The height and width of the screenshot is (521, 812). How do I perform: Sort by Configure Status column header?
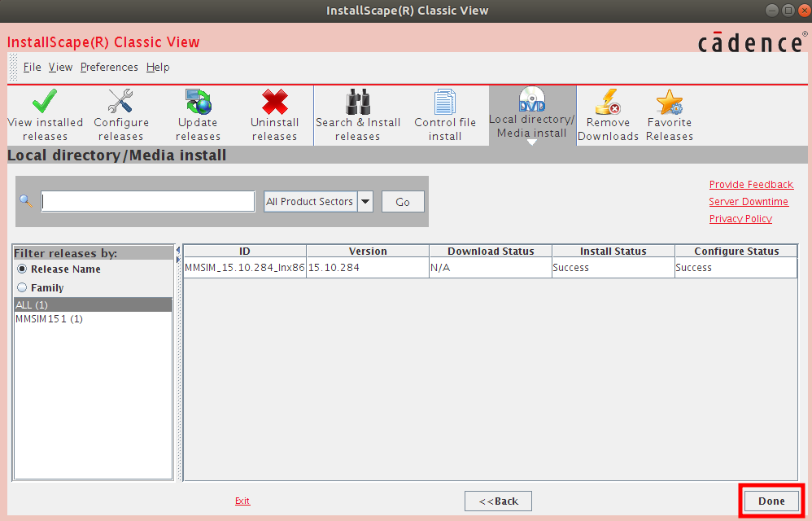pos(736,251)
